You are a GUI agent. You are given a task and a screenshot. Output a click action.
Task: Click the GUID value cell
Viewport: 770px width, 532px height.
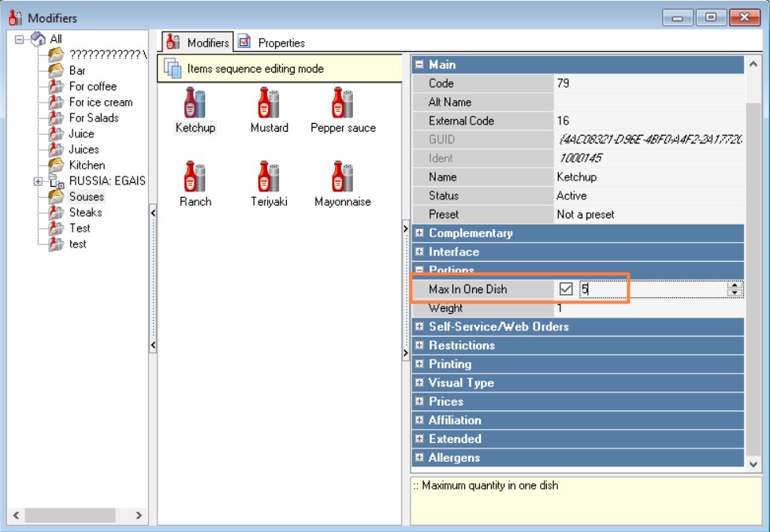point(649,140)
